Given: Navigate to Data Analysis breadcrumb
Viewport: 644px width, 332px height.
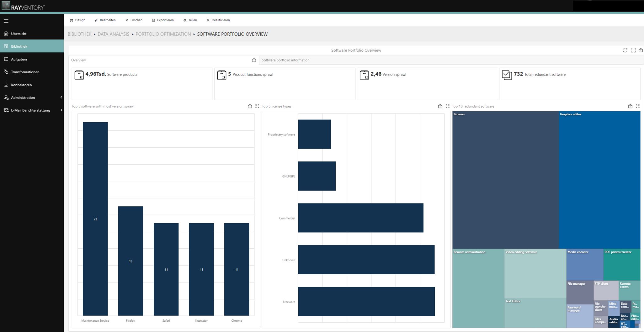Looking at the screenshot, I should 113,34.
